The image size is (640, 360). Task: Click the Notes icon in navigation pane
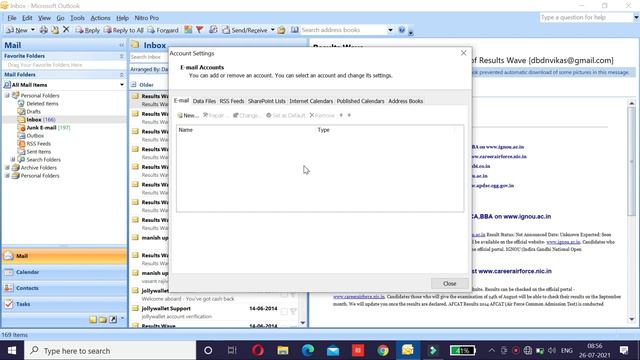[93, 320]
